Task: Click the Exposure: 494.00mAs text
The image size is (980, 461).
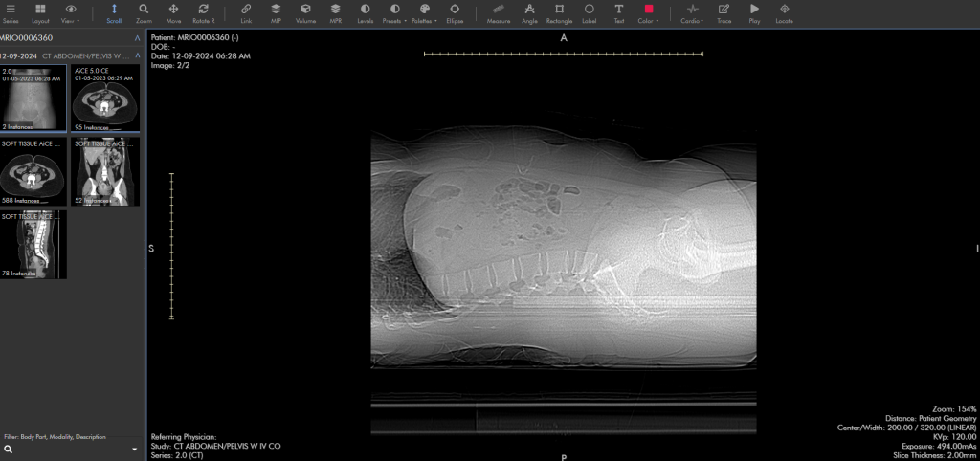Action: (939, 447)
